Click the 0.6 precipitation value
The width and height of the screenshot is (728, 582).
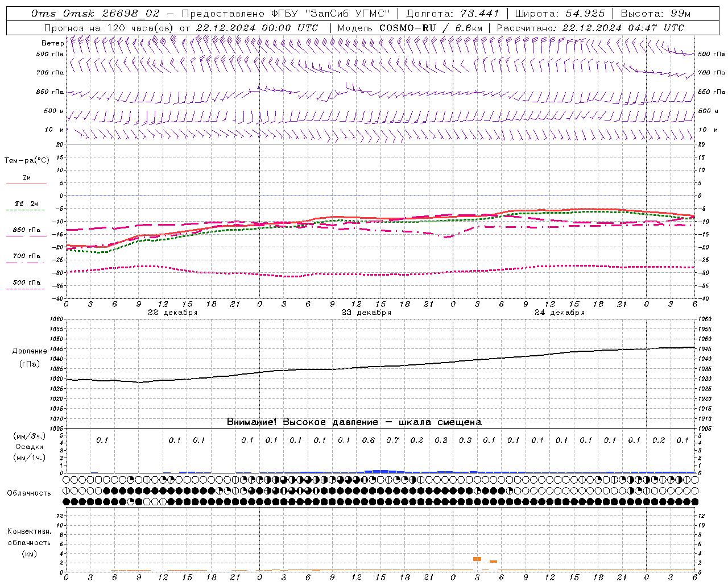(369, 440)
